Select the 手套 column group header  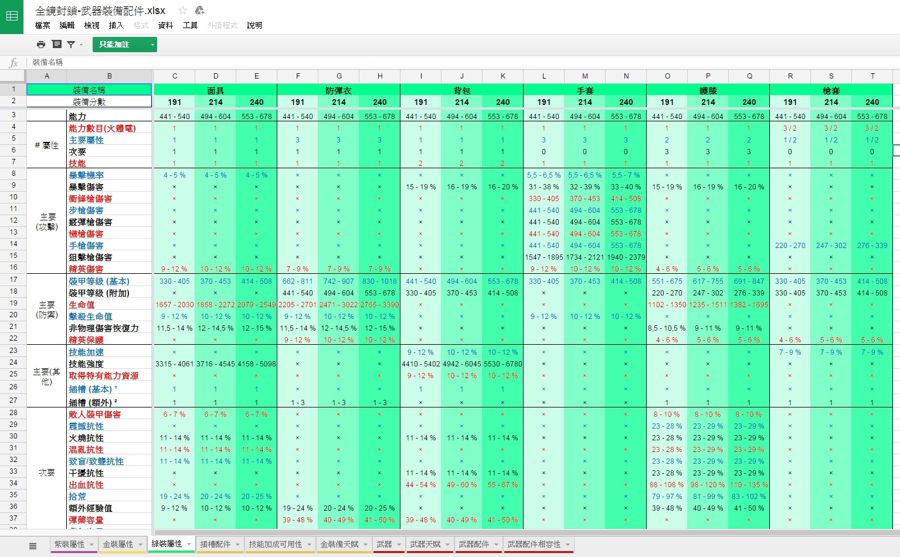(x=585, y=90)
